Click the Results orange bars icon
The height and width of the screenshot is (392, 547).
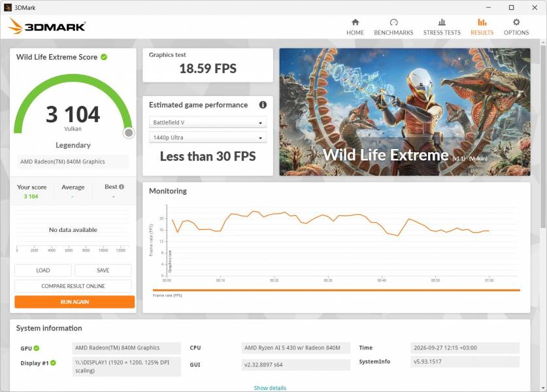coord(482,22)
